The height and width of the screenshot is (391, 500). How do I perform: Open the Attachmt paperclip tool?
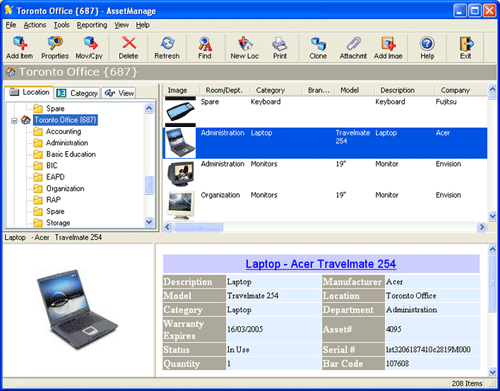(x=353, y=48)
